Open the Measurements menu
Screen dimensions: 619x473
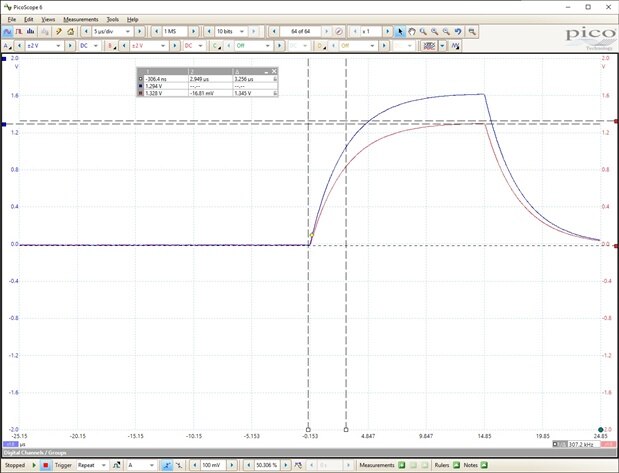point(80,19)
